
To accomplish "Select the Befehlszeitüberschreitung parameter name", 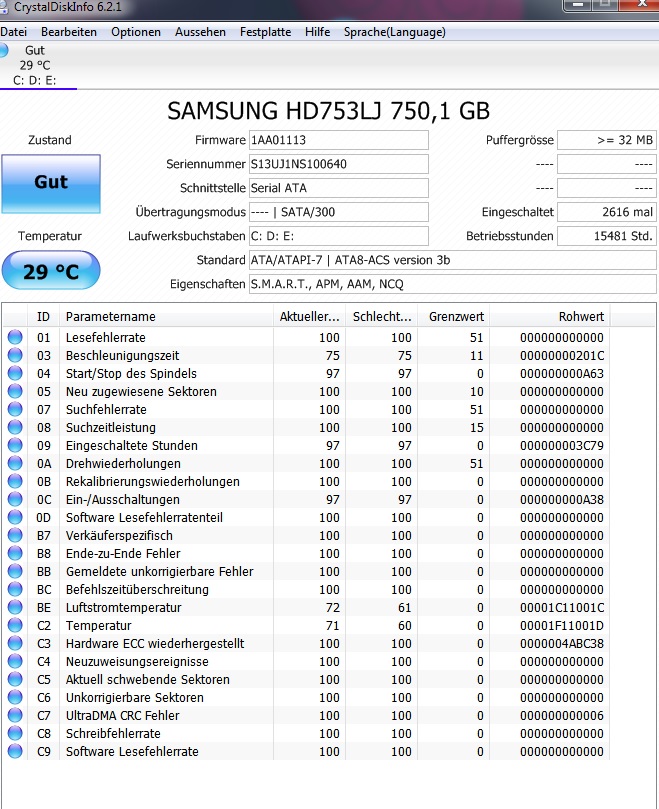I will click(137, 590).
